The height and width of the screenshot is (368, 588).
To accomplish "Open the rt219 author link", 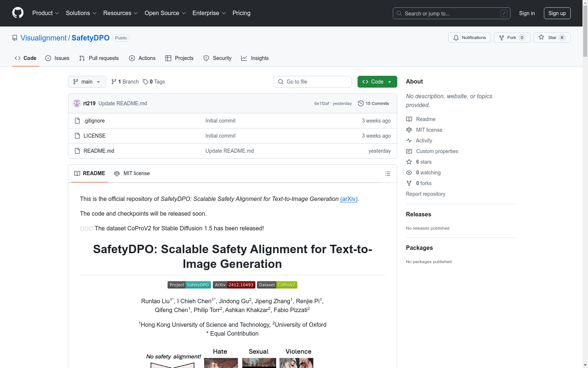I will [89, 103].
